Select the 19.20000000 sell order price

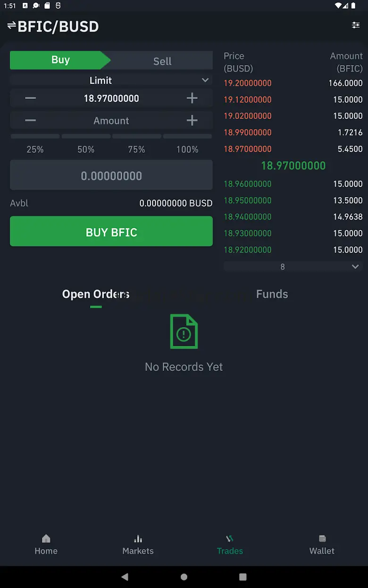(248, 83)
